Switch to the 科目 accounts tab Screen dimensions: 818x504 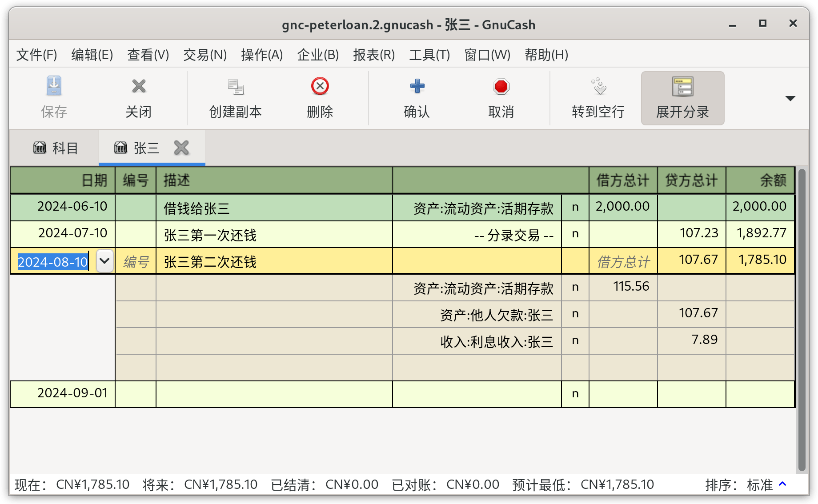click(x=55, y=148)
